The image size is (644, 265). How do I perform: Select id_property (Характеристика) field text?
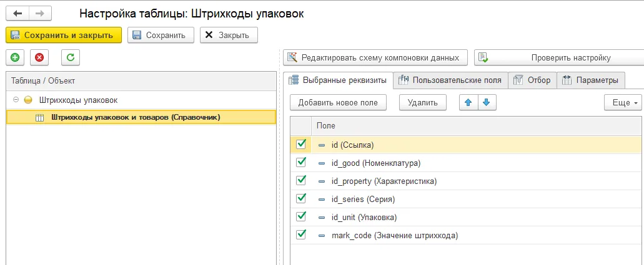click(384, 181)
